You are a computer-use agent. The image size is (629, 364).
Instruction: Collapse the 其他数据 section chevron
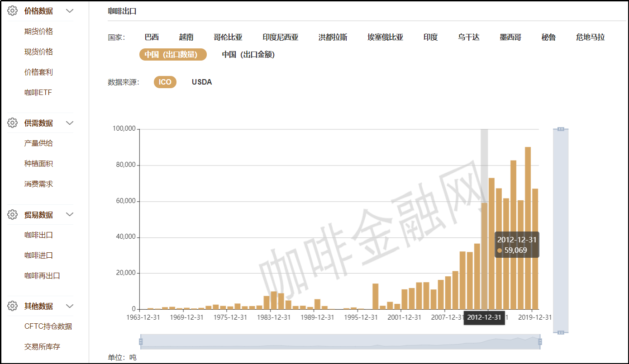(x=70, y=306)
